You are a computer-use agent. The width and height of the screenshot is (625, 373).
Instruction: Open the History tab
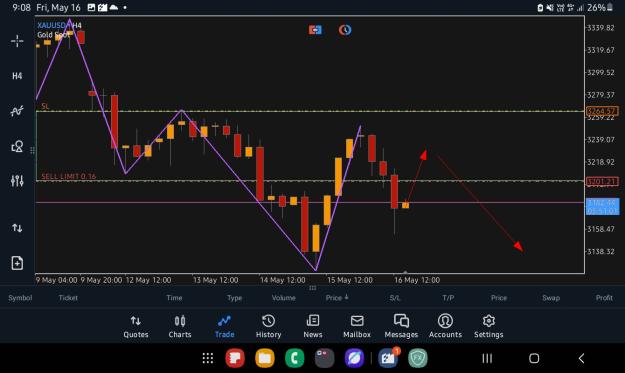point(268,327)
